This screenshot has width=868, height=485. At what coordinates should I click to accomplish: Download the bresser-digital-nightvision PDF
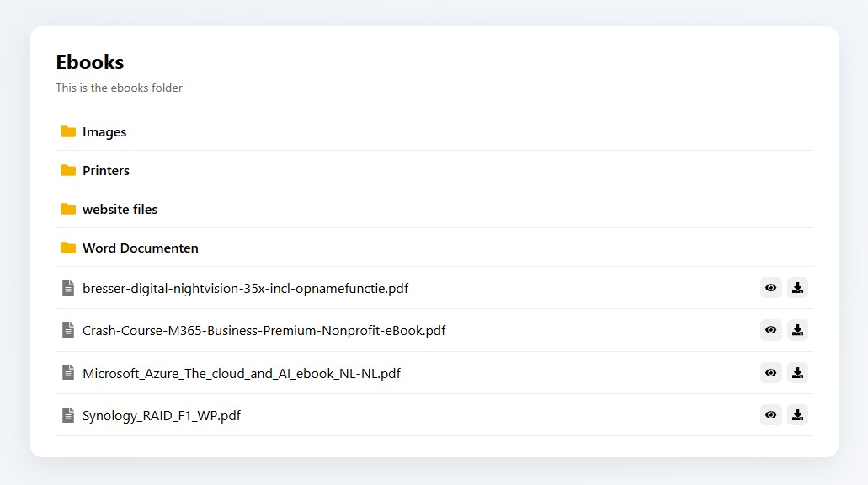click(x=797, y=288)
